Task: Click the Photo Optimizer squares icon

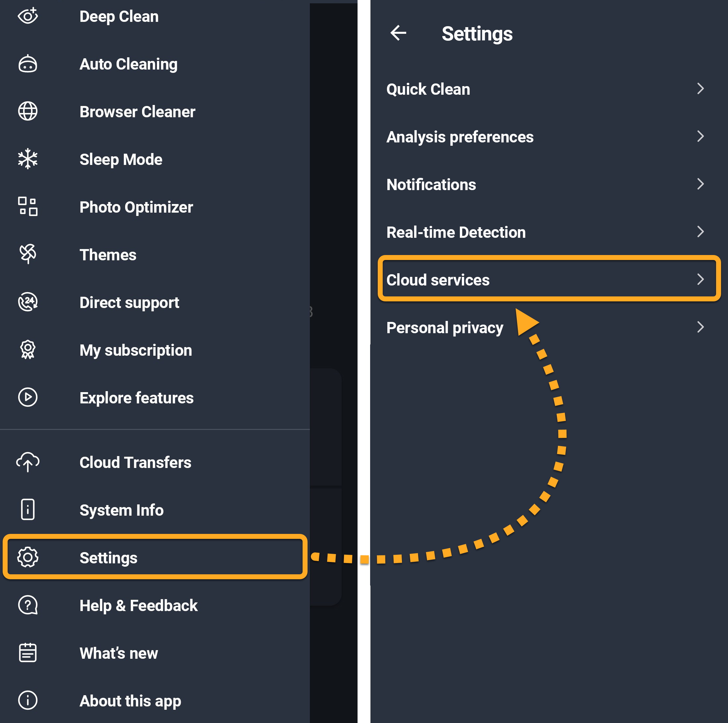Action: pyautogui.click(x=28, y=207)
